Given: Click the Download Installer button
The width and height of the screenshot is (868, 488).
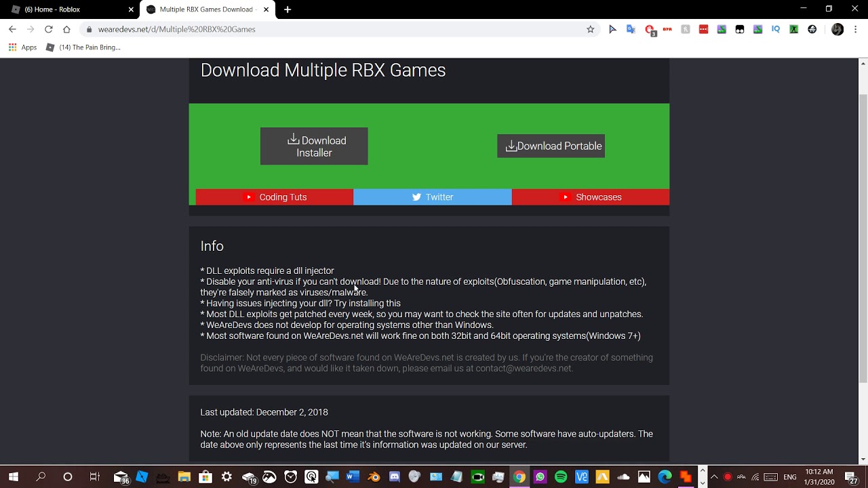Looking at the screenshot, I should tap(314, 146).
